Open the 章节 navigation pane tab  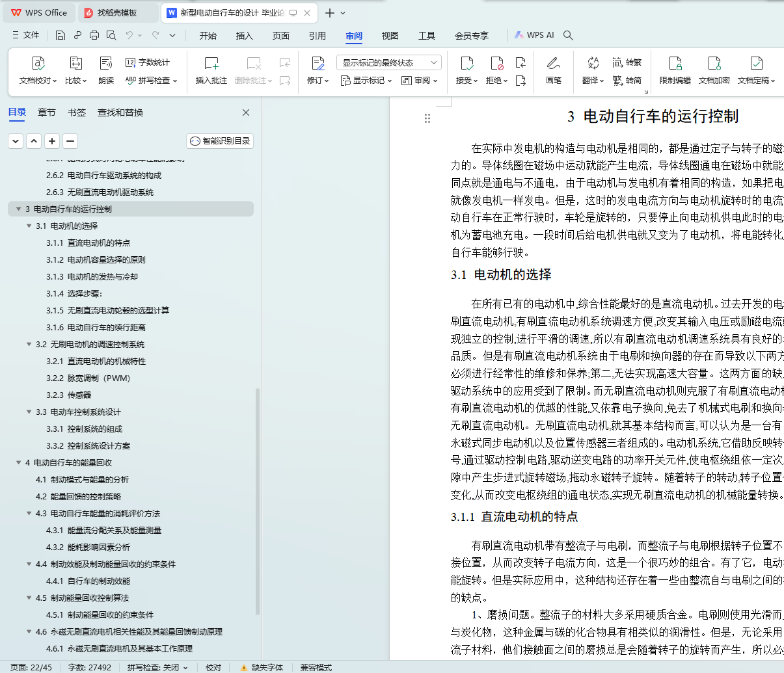(x=47, y=112)
